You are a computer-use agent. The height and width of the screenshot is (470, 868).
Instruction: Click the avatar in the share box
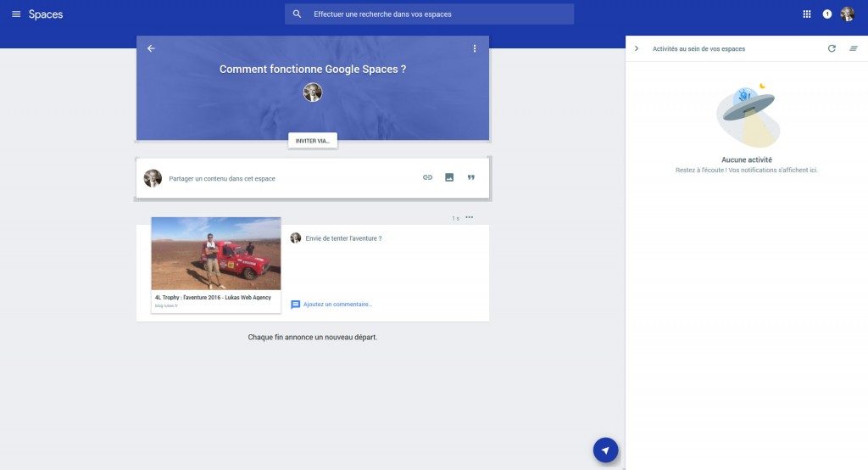point(153,178)
